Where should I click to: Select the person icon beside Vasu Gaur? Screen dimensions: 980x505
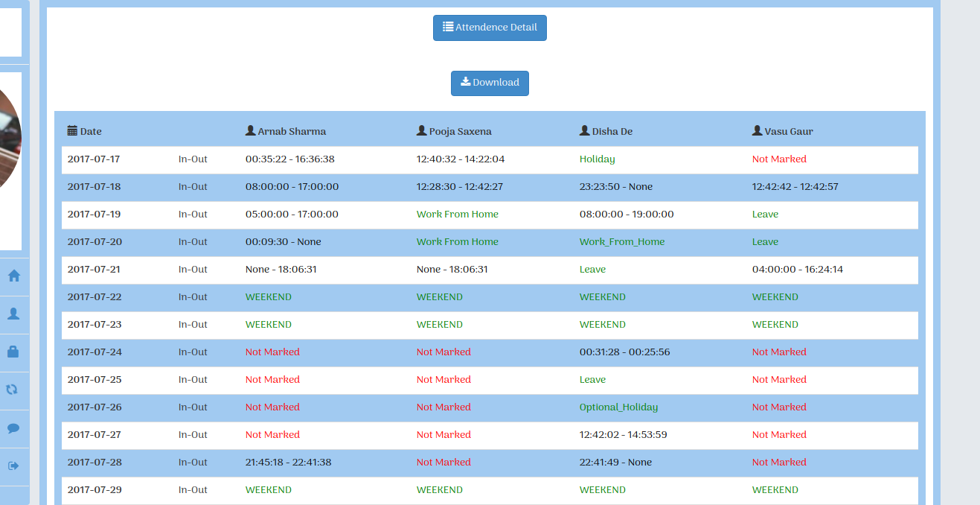coord(758,130)
